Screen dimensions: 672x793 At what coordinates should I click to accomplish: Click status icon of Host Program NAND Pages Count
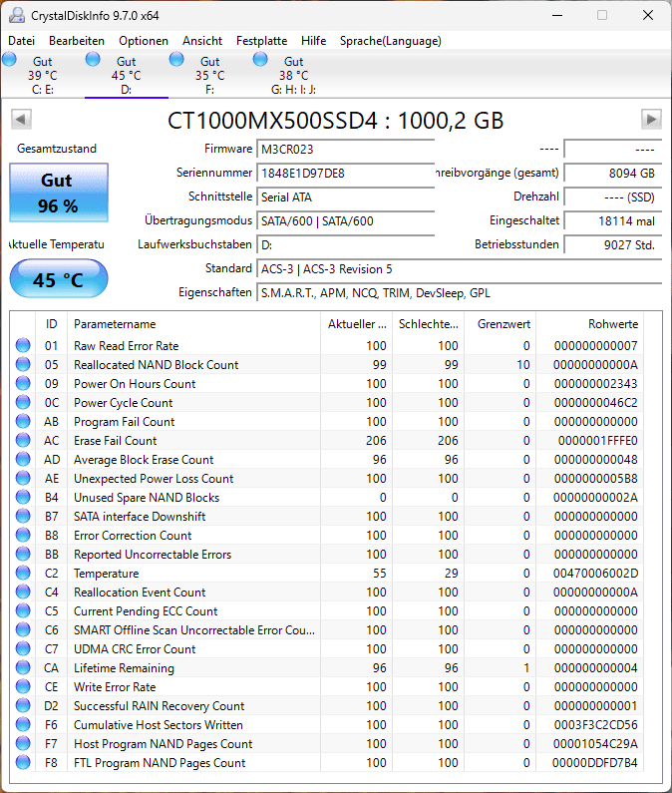(x=23, y=743)
